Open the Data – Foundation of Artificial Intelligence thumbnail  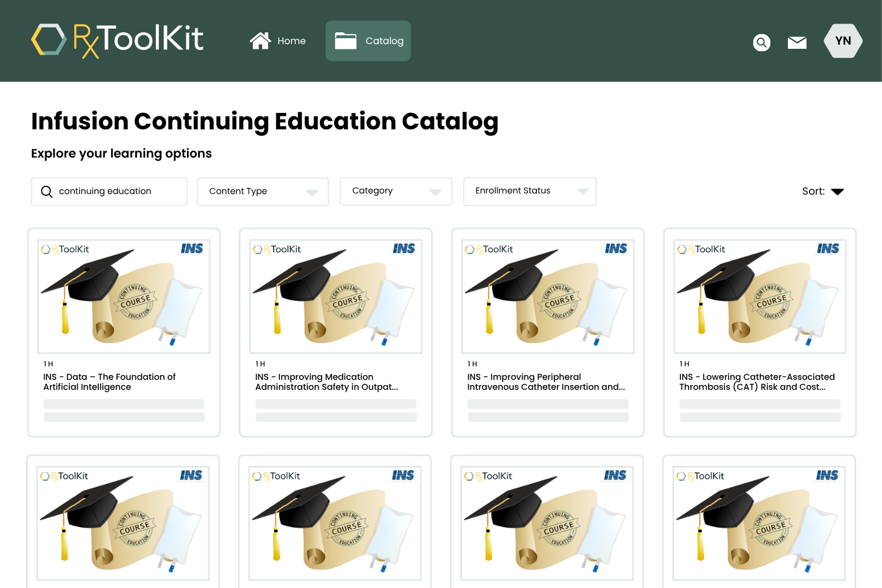[124, 296]
